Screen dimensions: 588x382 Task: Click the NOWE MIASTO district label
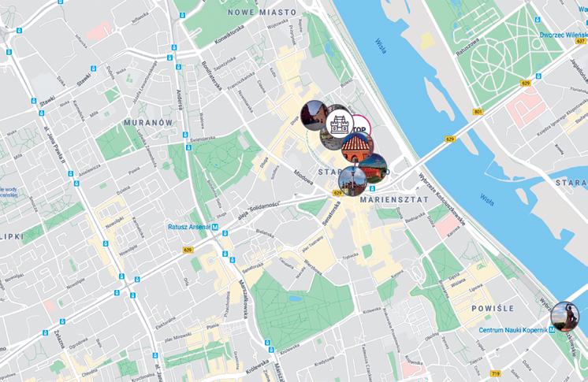[x=262, y=13]
